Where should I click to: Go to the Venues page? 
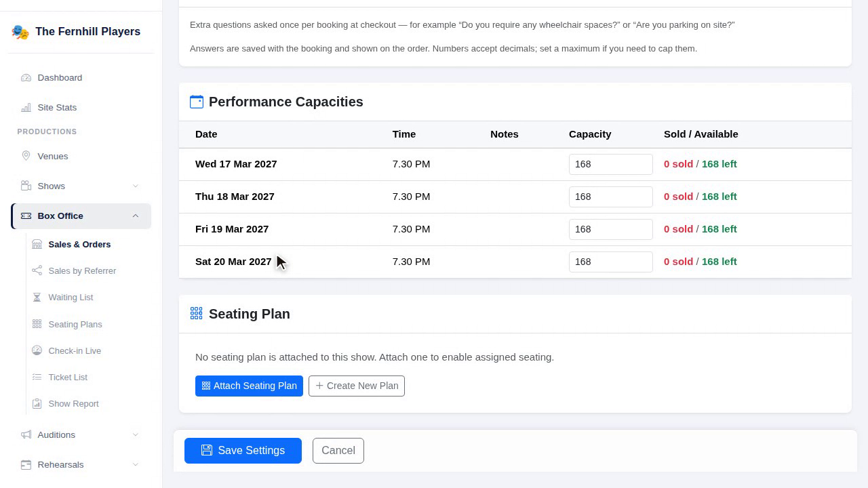click(81, 156)
